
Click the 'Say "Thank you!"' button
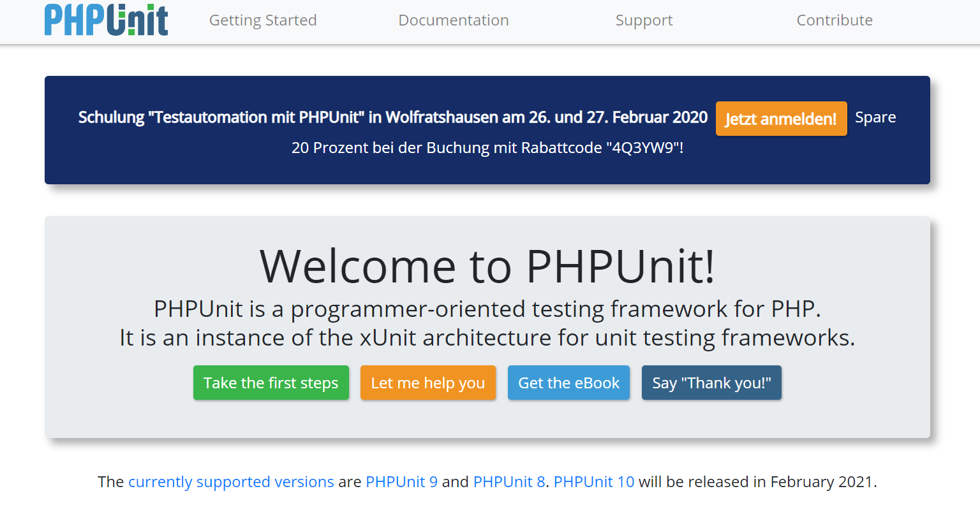point(711,383)
